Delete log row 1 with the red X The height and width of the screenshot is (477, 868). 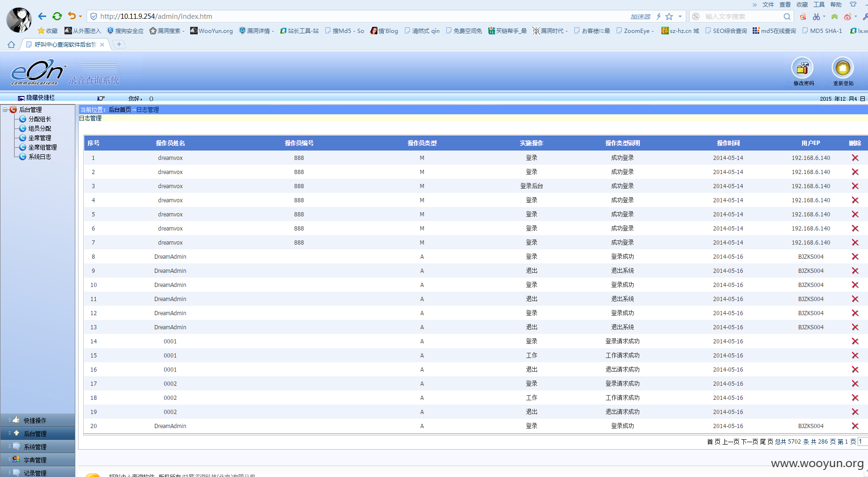click(855, 158)
